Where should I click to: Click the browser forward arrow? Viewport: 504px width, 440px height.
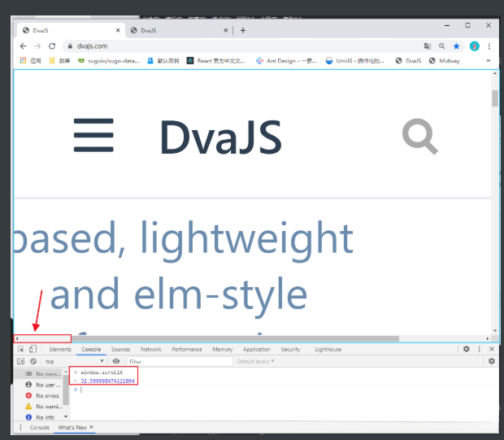37,46
